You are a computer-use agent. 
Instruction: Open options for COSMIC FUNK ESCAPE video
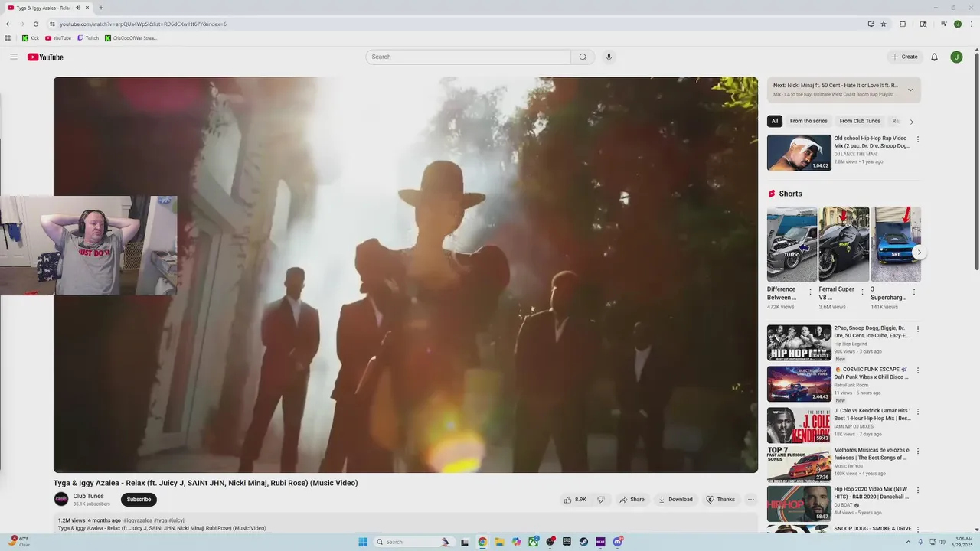click(918, 370)
